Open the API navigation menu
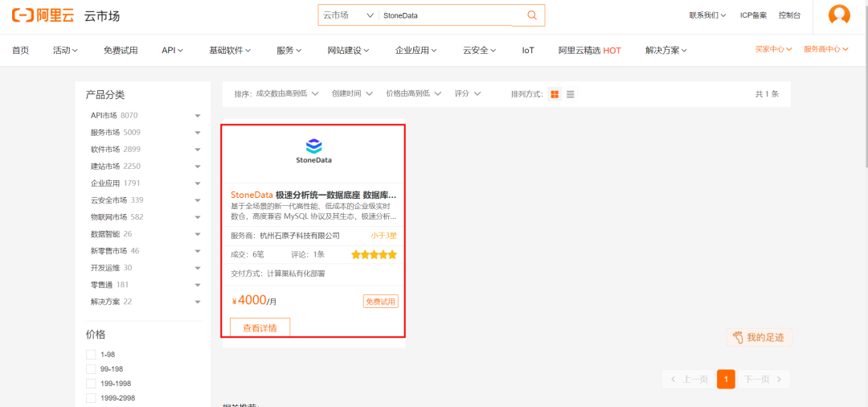 point(173,51)
